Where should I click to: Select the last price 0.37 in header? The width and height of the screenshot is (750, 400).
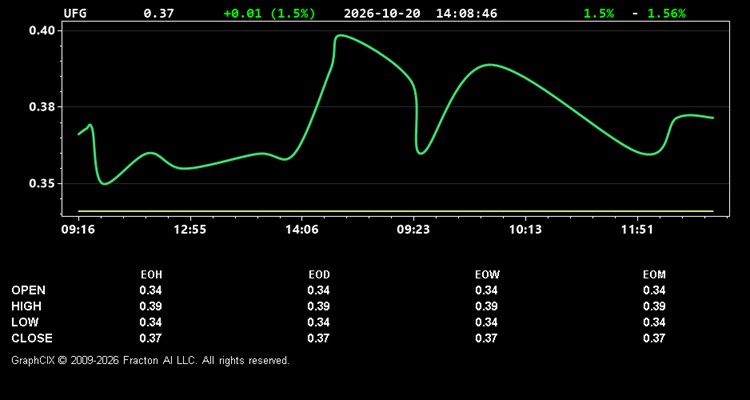point(159,13)
